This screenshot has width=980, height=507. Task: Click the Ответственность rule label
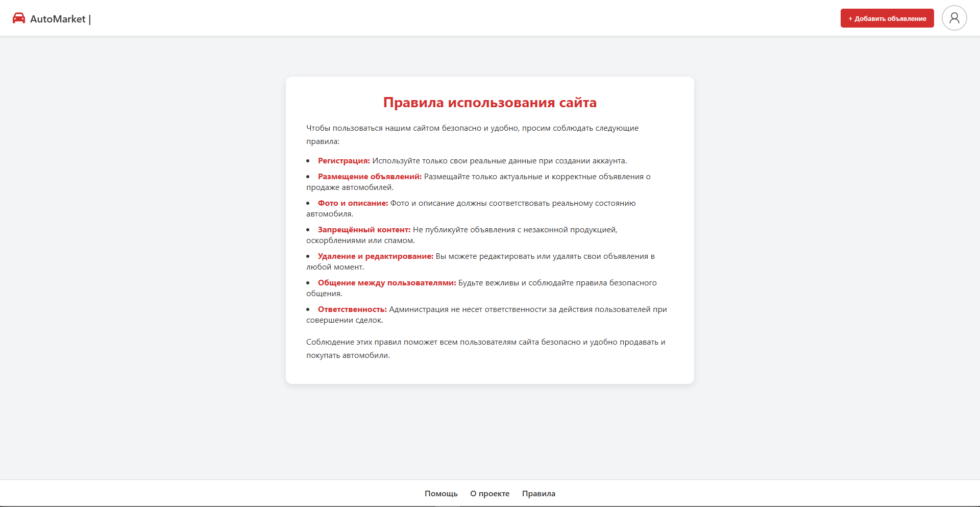[352, 309]
